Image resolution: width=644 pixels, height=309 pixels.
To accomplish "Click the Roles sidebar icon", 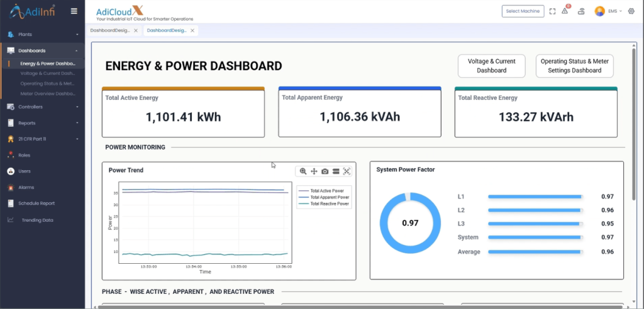I will tap(11, 155).
